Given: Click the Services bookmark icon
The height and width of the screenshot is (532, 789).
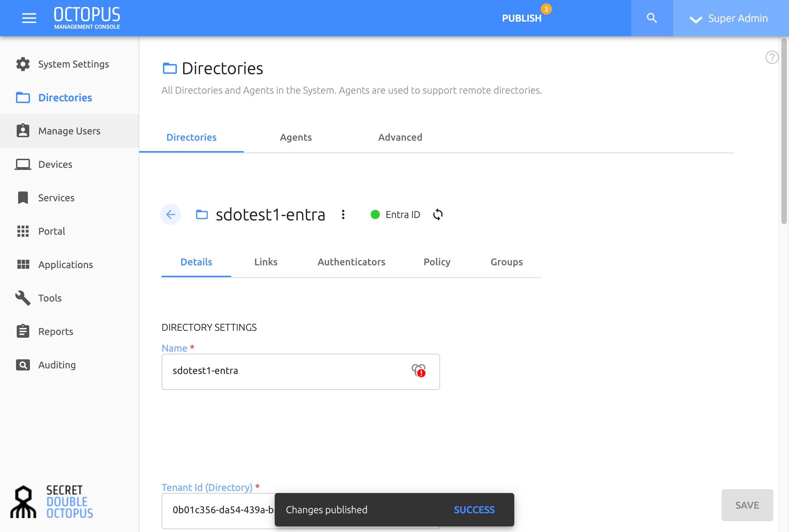Looking at the screenshot, I should click(x=23, y=198).
